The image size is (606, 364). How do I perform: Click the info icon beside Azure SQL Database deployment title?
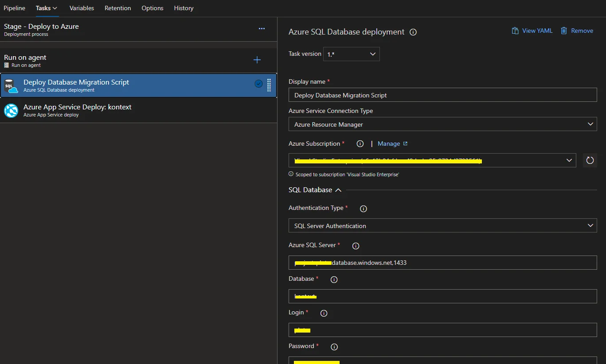tap(413, 32)
